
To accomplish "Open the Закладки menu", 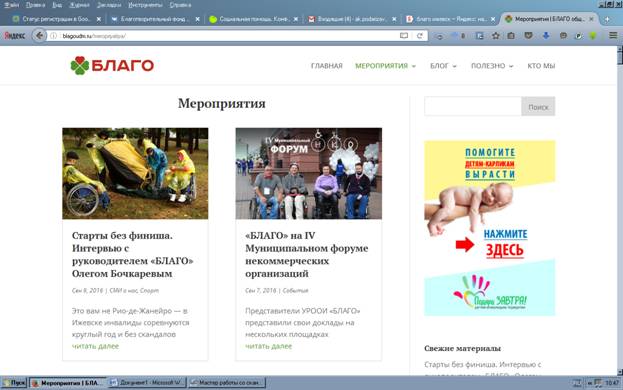I will point(108,5).
